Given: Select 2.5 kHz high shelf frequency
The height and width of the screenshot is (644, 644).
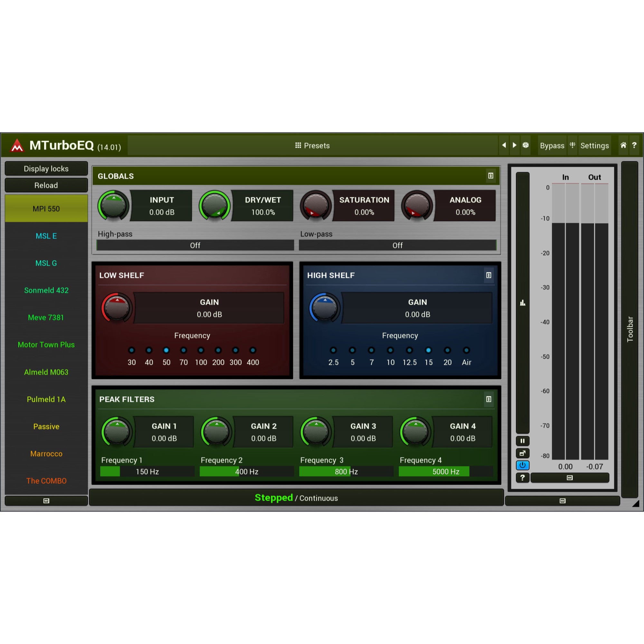Looking at the screenshot, I should 333,350.
